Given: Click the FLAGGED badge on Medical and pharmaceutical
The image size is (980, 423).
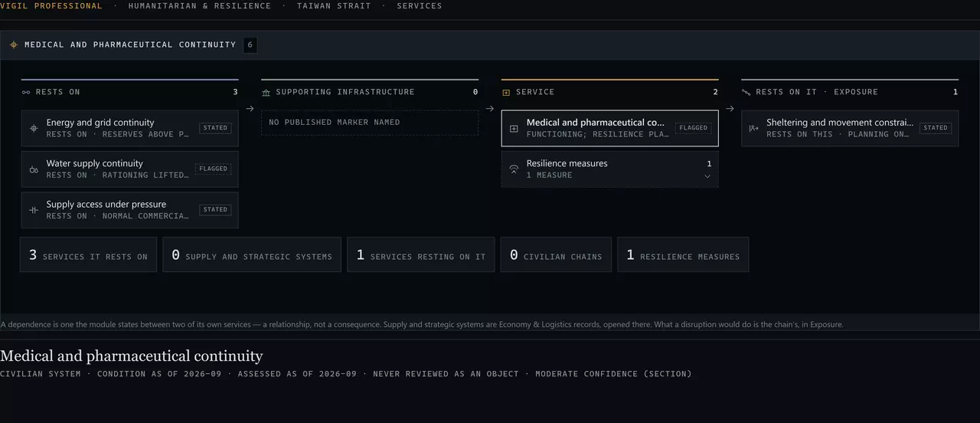Looking at the screenshot, I should [693, 128].
